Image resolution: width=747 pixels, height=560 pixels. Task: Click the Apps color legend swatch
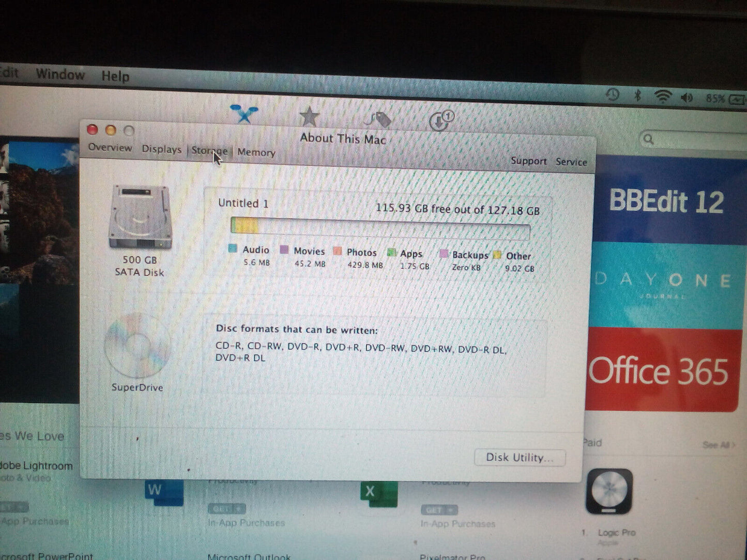pos(391,253)
